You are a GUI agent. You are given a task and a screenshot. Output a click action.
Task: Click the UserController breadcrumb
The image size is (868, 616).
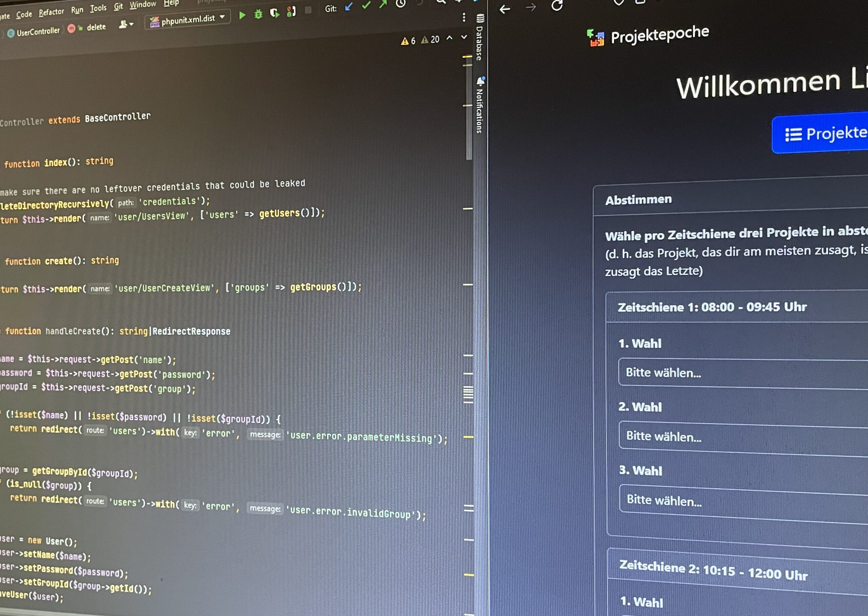click(x=33, y=32)
